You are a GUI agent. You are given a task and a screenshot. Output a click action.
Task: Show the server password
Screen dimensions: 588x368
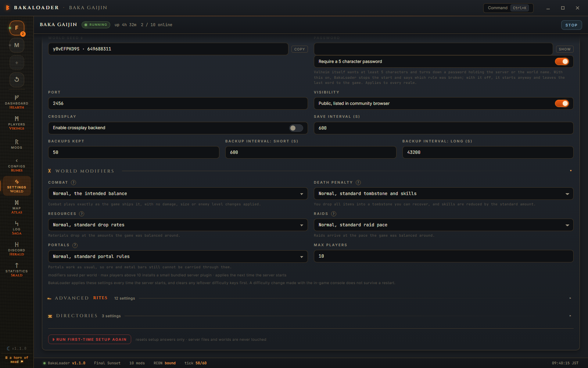pos(564,49)
